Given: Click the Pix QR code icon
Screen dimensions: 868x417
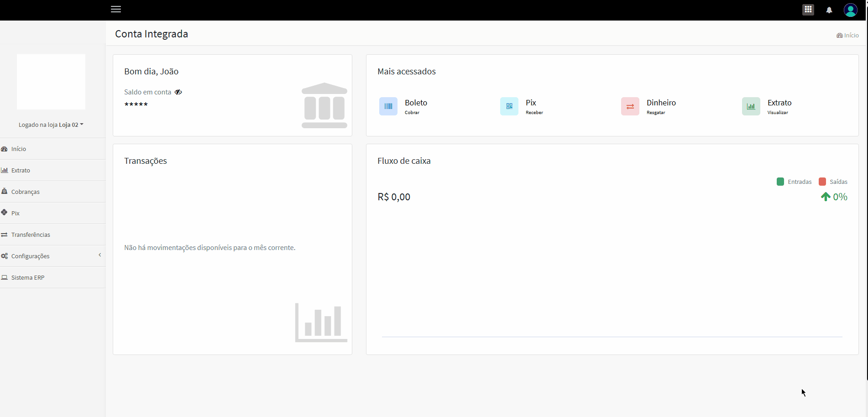Looking at the screenshot, I should pos(509,106).
